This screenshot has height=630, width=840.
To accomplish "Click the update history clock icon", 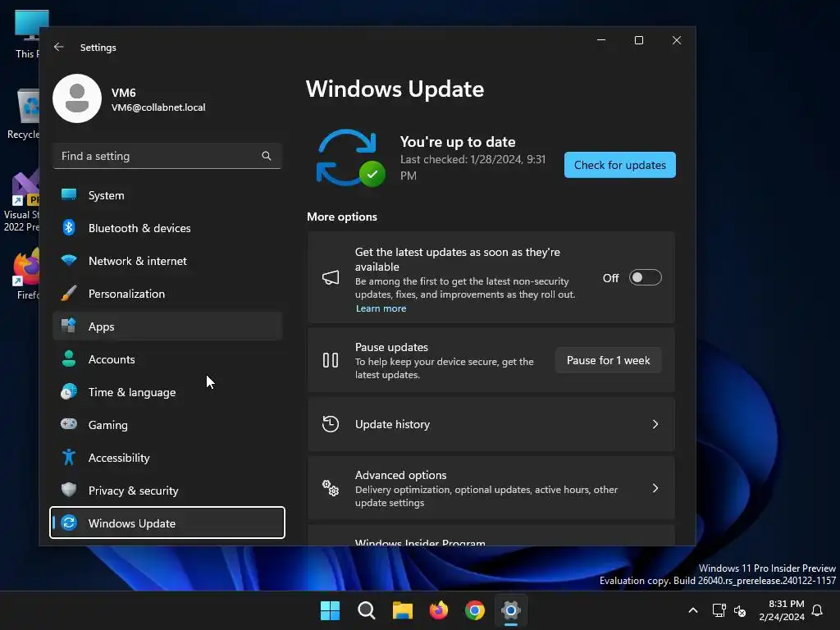I will 331,424.
